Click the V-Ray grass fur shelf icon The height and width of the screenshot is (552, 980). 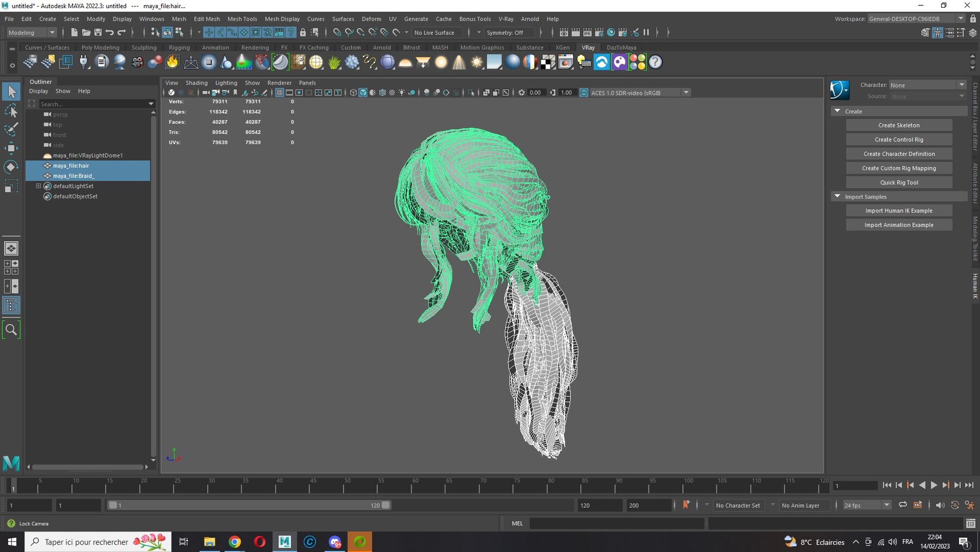334,62
